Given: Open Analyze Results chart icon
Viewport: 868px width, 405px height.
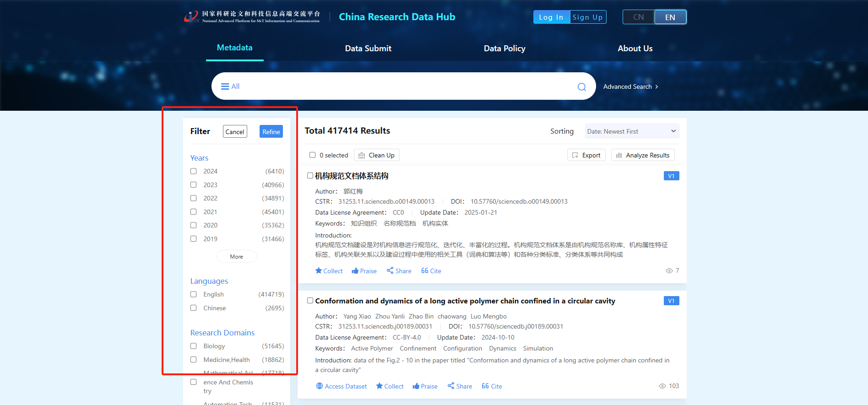Looking at the screenshot, I should 619,156.
